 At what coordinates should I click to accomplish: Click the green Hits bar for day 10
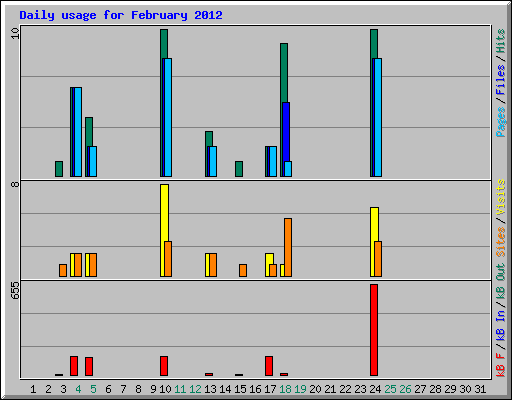coord(164,43)
